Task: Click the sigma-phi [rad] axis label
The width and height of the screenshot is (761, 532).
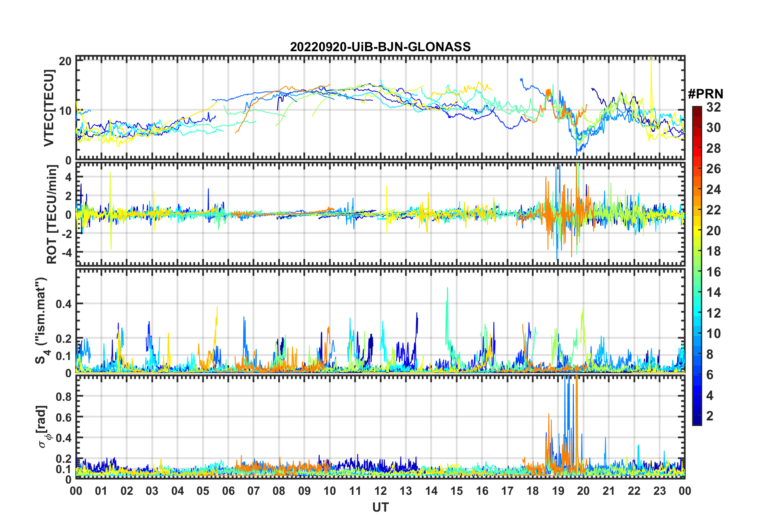Action: point(42,427)
